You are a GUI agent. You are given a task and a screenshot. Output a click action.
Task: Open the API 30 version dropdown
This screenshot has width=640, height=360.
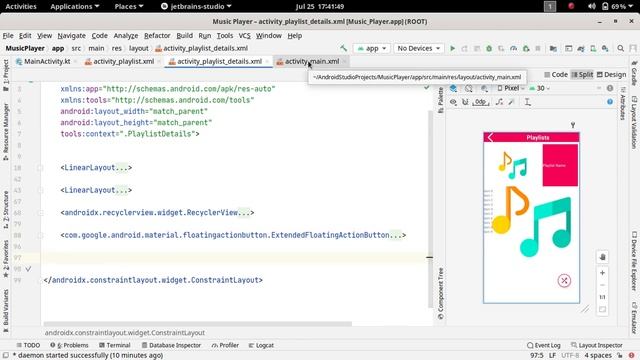click(x=539, y=88)
